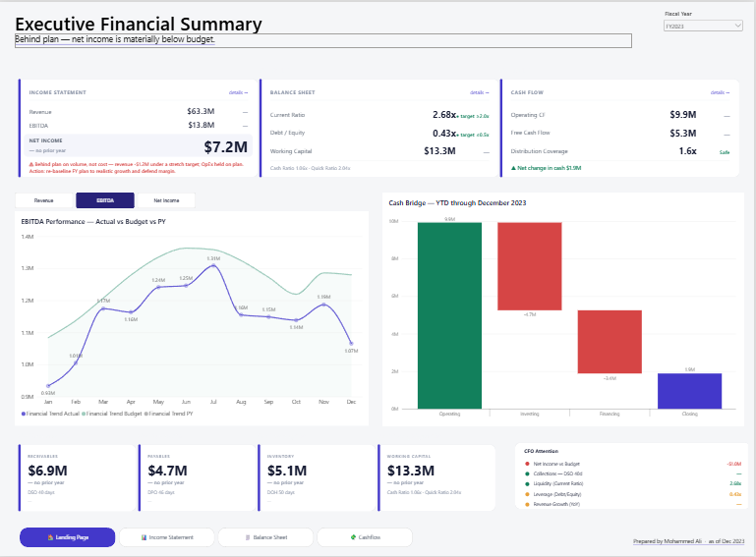Viewport: 756px width, 557px height.
Task: Click the green up-triangle net change icon
Action: (513, 168)
